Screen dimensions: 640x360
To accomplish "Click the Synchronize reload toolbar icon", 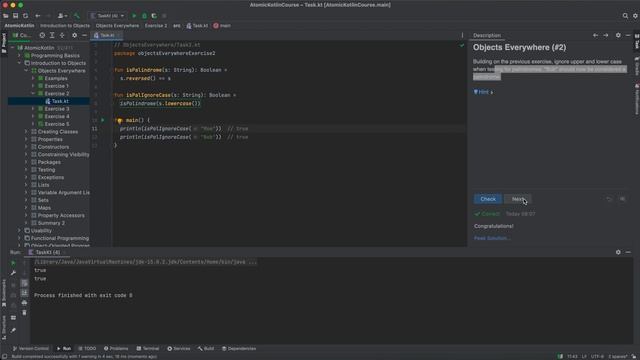I will (25, 16).
